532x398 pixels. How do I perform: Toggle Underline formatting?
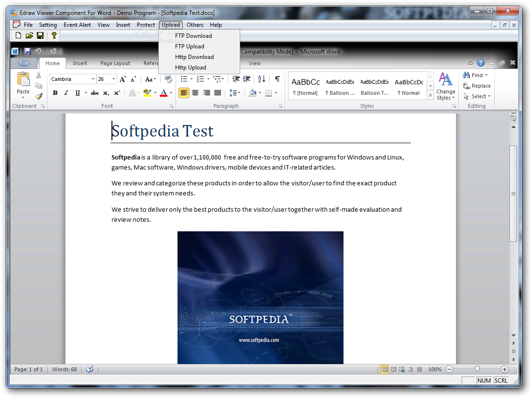pyautogui.click(x=78, y=93)
